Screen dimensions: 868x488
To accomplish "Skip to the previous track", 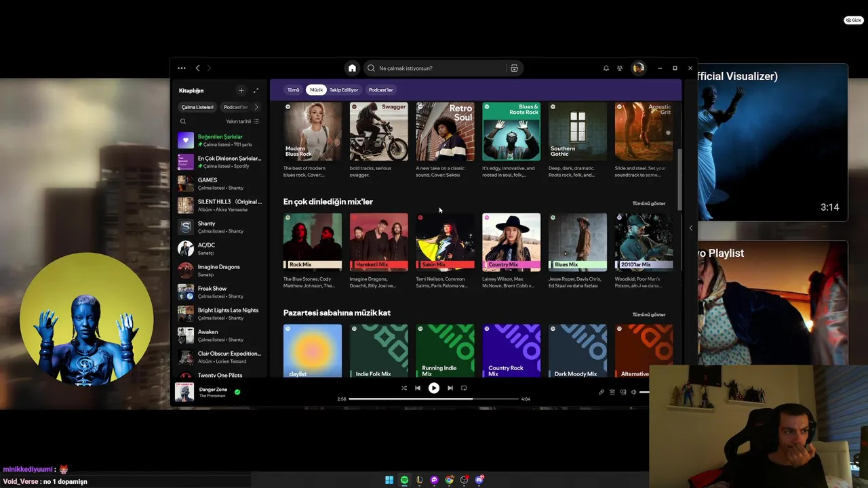I will point(418,388).
